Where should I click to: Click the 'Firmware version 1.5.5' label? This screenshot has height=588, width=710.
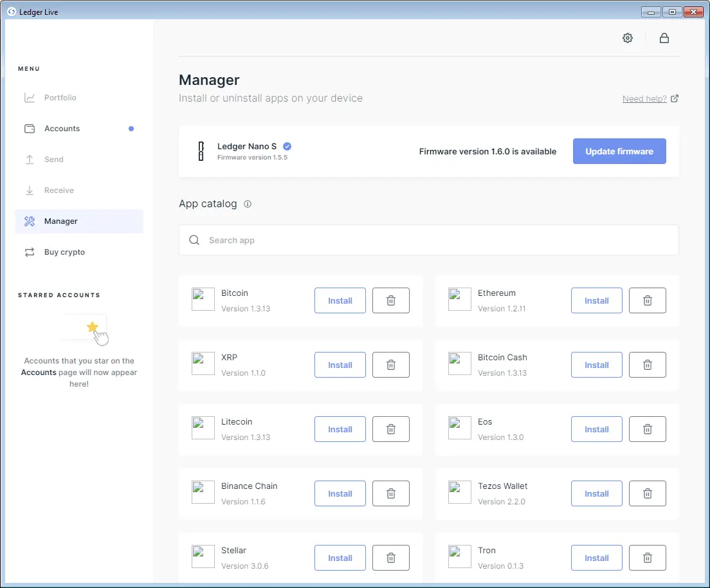click(252, 158)
